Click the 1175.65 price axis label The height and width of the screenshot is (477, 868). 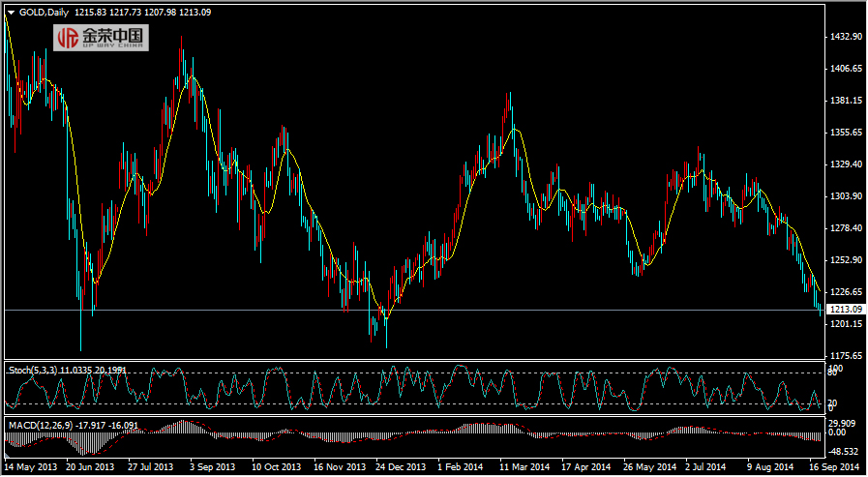coord(845,355)
